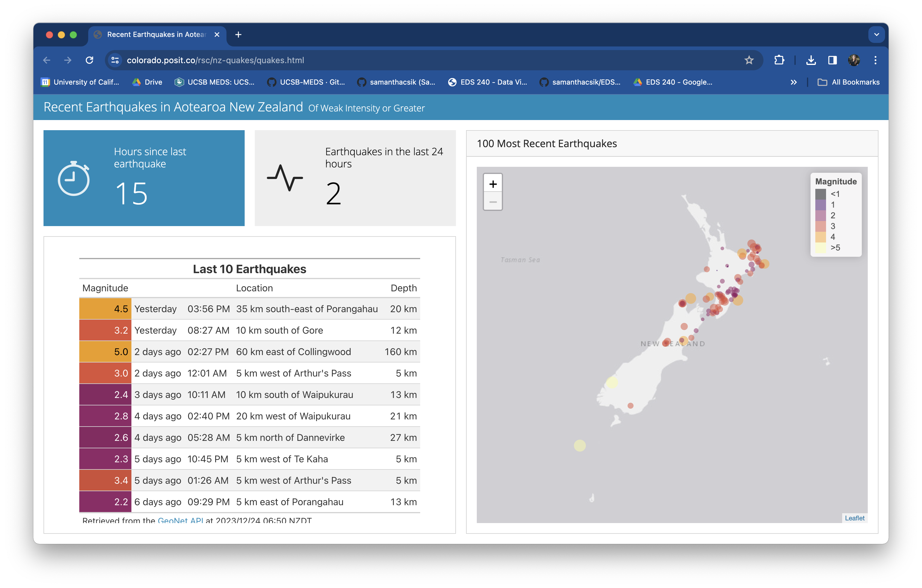Image resolution: width=922 pixels, height=588 pixels.
Task: Close the Recent Earthquakes tab
Action: [x=217, y=35]
